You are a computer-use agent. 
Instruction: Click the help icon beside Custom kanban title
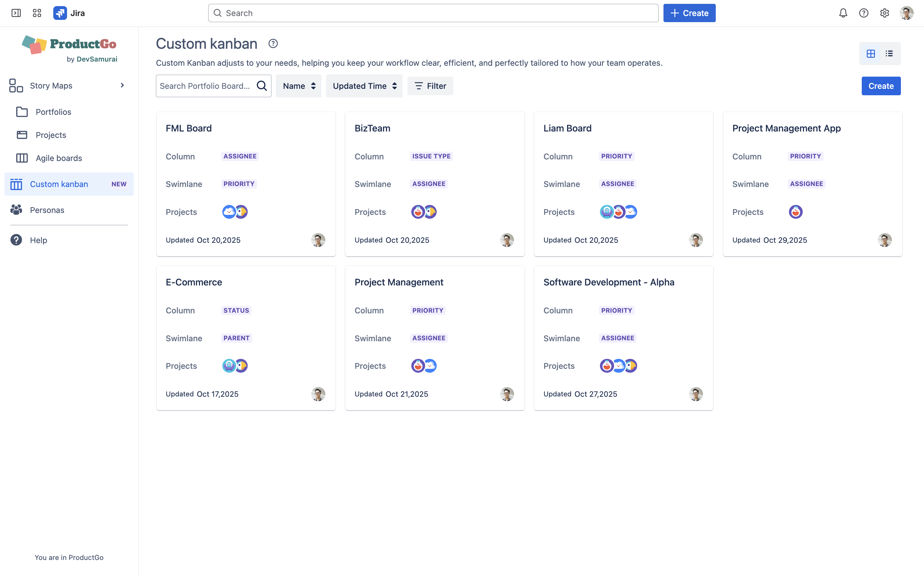(273, 43)
